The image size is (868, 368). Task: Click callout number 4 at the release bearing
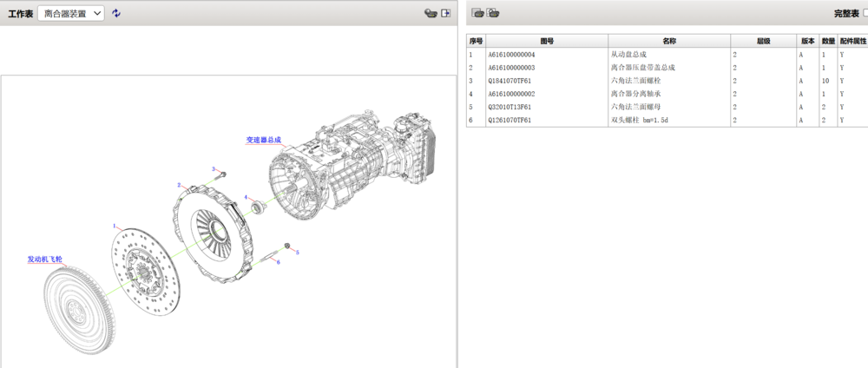(x=246, y=197)
